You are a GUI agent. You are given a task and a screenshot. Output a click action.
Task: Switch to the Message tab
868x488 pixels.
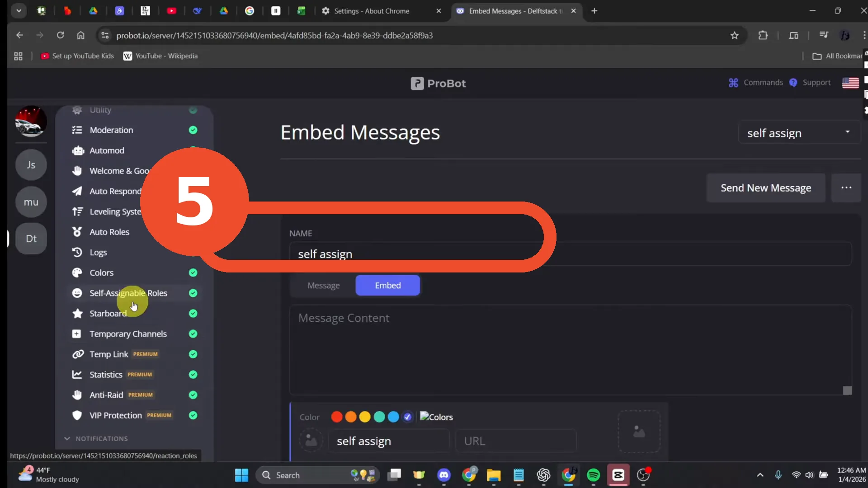coord(323,286)
